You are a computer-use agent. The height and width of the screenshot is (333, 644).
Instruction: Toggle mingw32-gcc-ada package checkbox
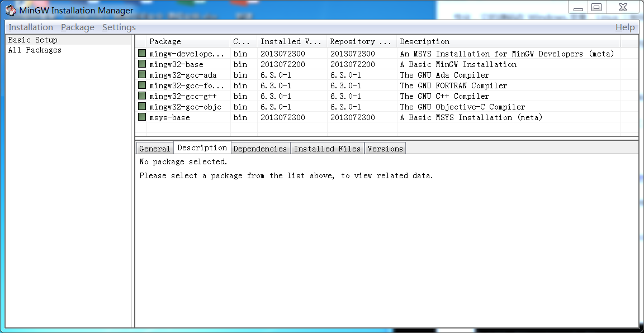tap(141, 75)
